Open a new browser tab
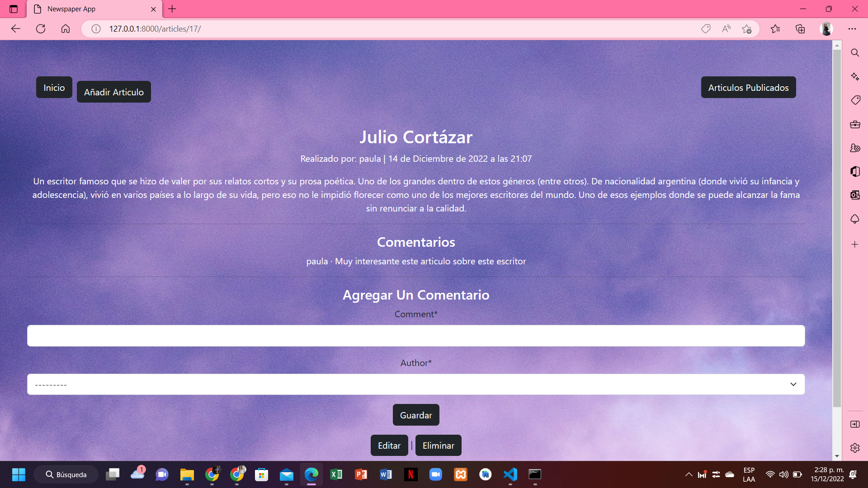Image resolution: width=868 pixels, height=488 pixels. [172, 9]
